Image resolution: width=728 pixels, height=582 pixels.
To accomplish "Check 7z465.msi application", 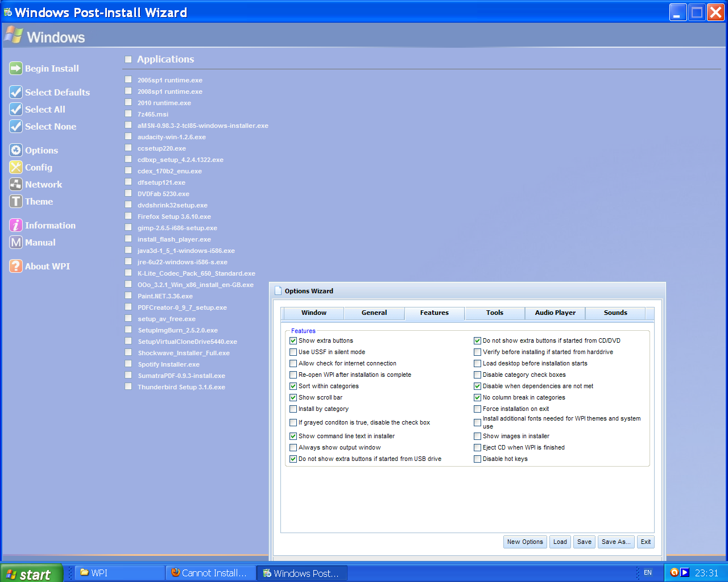I will (x=129, y=114).
